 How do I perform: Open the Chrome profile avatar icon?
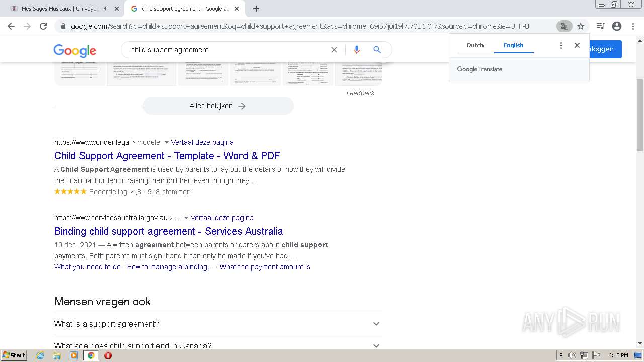coord(617,26)
